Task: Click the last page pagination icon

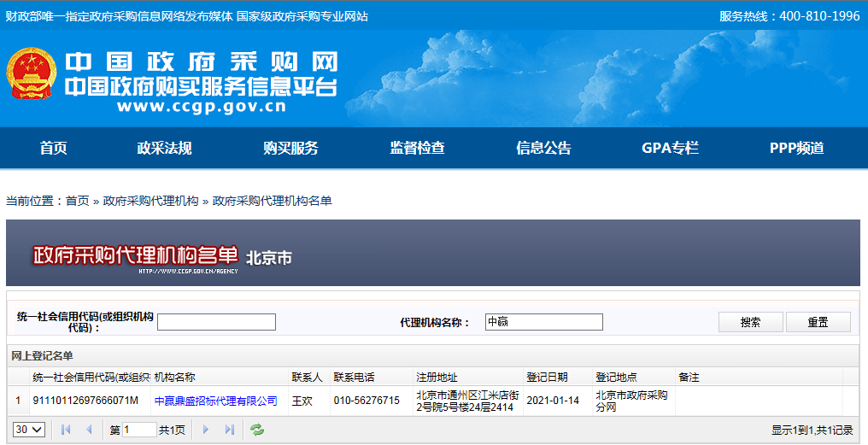Action: pos(229,430)
